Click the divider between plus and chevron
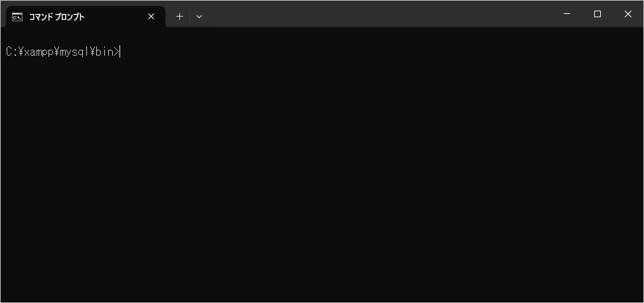The width and height of the screenshot is (644, 303). click(x=190, y=17)
